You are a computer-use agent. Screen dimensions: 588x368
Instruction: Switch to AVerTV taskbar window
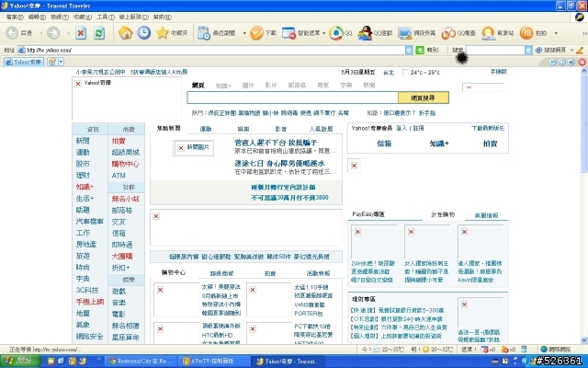[214, 362]
